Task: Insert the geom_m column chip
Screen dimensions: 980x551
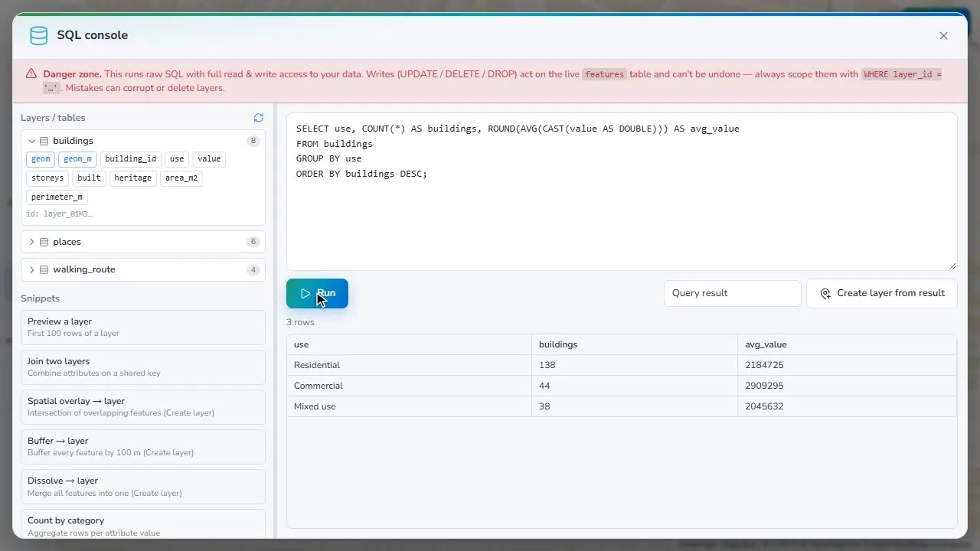Action: tap(77, 159)
